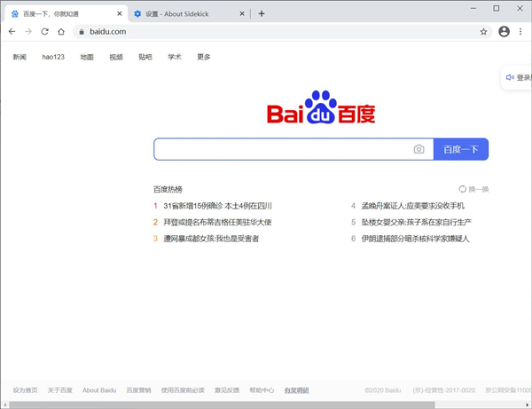The height and width of the screenshot is (409, 532).
Task: Switch to the 设置 - About Sidekick tab
Action: click(182, 14)
